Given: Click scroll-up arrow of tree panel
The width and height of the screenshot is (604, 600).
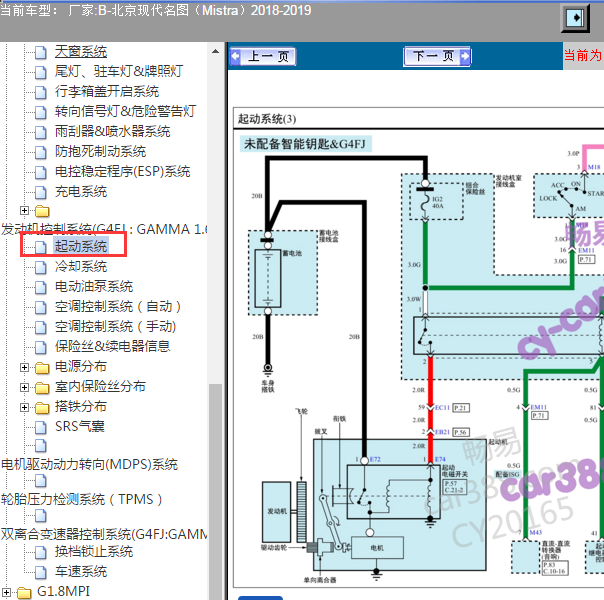Looking at the screenshot, I should click(x=216, y=51).
